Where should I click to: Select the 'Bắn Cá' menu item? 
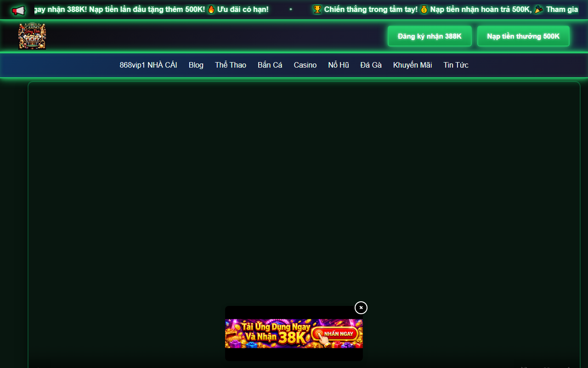point(270,65)
